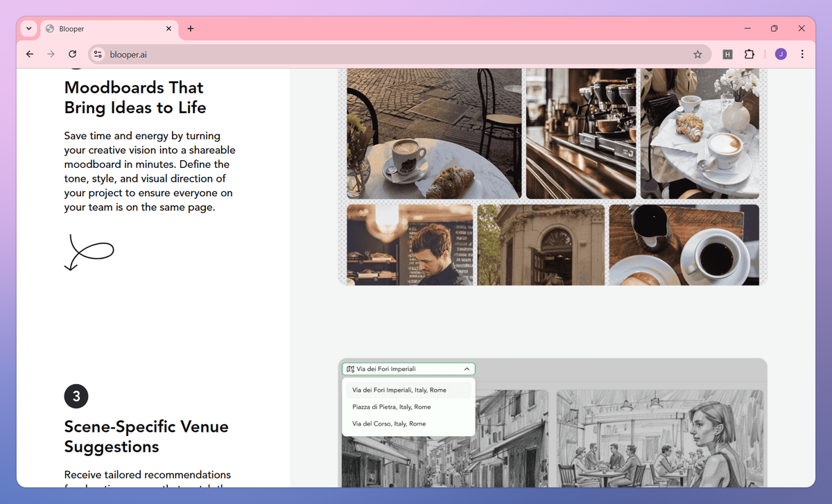Go forward to the next page
The image size is (832, 504).
point(51,54)
